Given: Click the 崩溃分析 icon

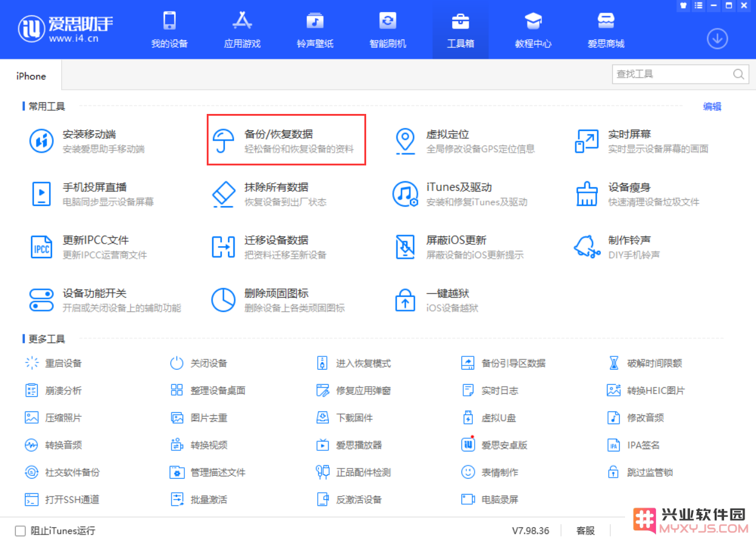Looking at the screenshot, I should [x=32, y=390].
